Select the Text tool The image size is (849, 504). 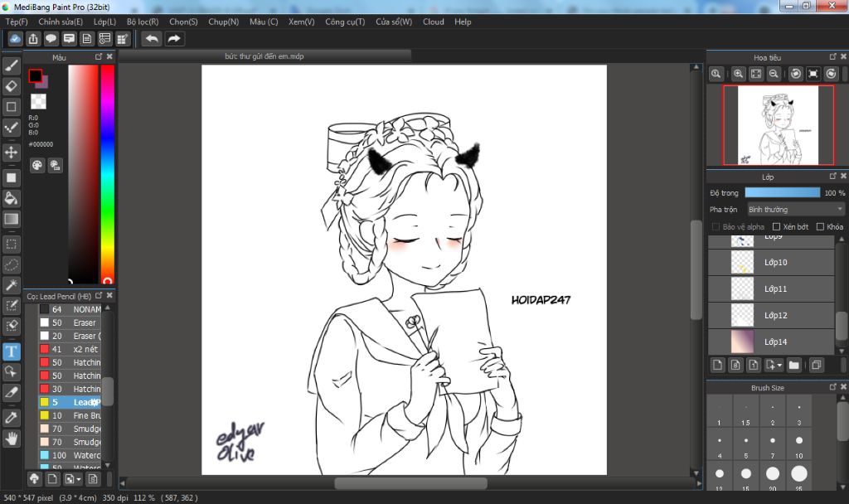12,351
